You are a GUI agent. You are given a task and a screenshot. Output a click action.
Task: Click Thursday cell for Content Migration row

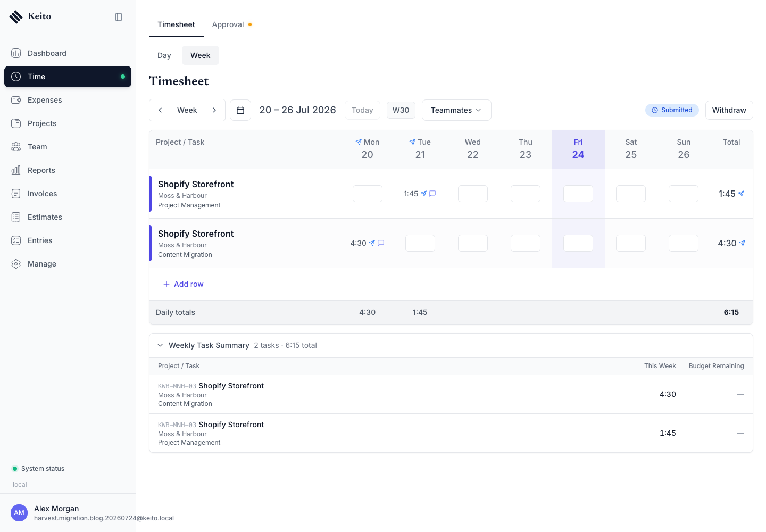(526, 243)
